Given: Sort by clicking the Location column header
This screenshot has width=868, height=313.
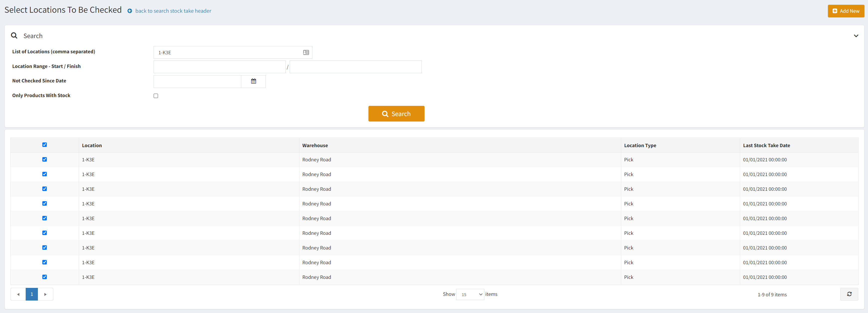Looking at the screenshot, I should pos(92,145).
